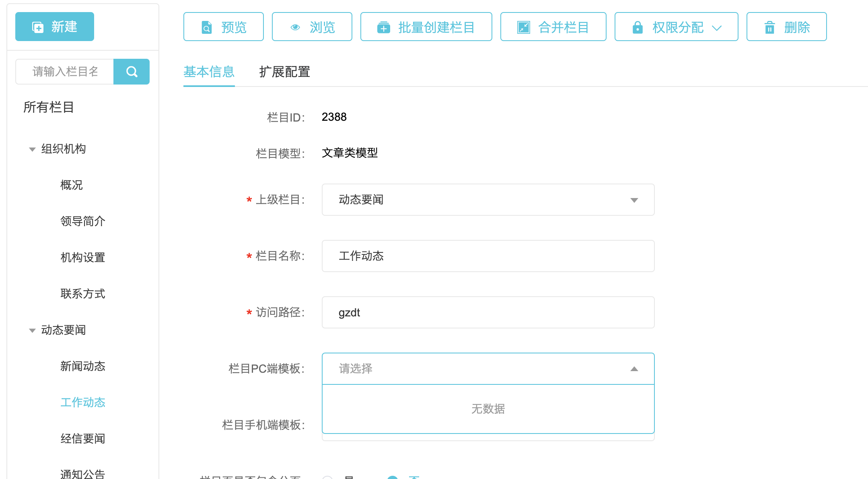Expand the 权限分配 chevron menu
This screenshot has height=479, width=868.
click(717, 28)
